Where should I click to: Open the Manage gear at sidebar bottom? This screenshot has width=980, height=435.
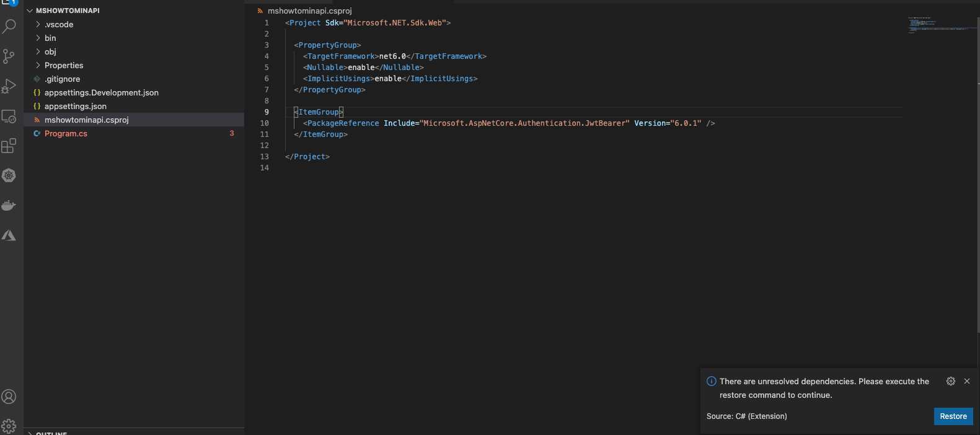[x=9, y=426]
